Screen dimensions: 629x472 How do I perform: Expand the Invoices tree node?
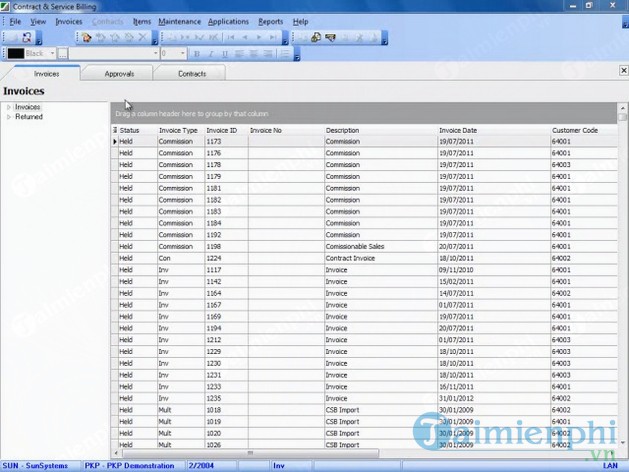(8, 107)
